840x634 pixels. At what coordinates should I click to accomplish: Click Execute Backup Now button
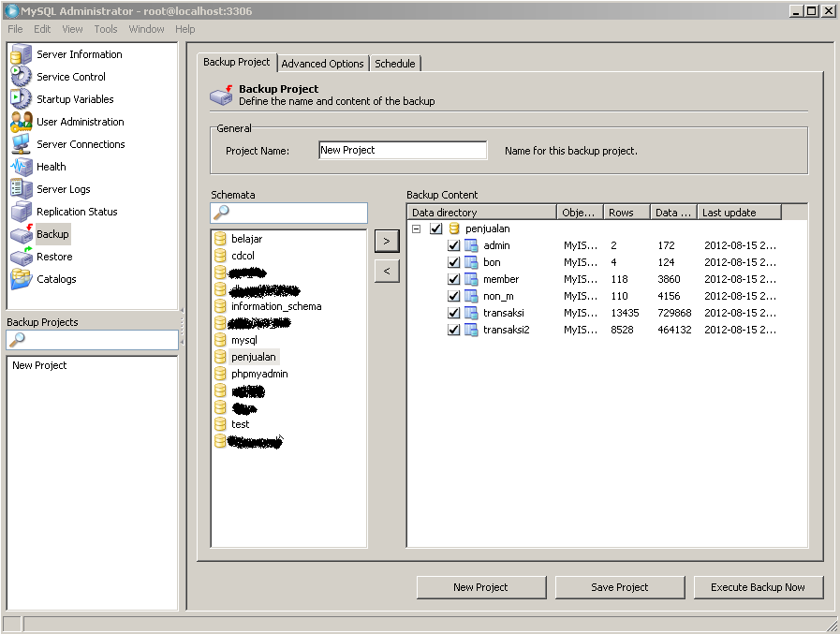(x=758, y=587)
